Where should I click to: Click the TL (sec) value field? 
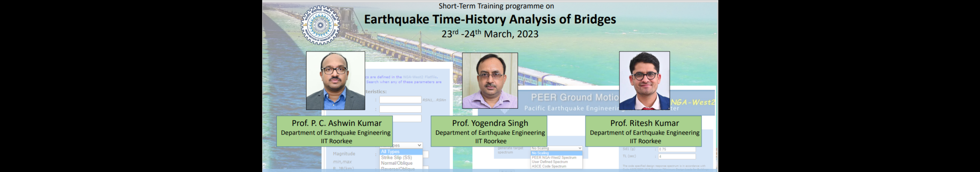click(x=676, y=156)
